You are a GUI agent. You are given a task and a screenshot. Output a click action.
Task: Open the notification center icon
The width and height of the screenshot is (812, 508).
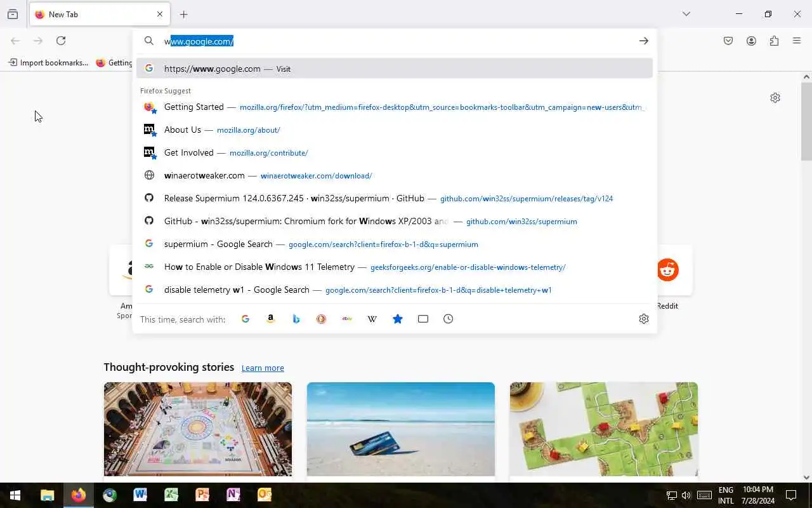[x=791, y=495]
